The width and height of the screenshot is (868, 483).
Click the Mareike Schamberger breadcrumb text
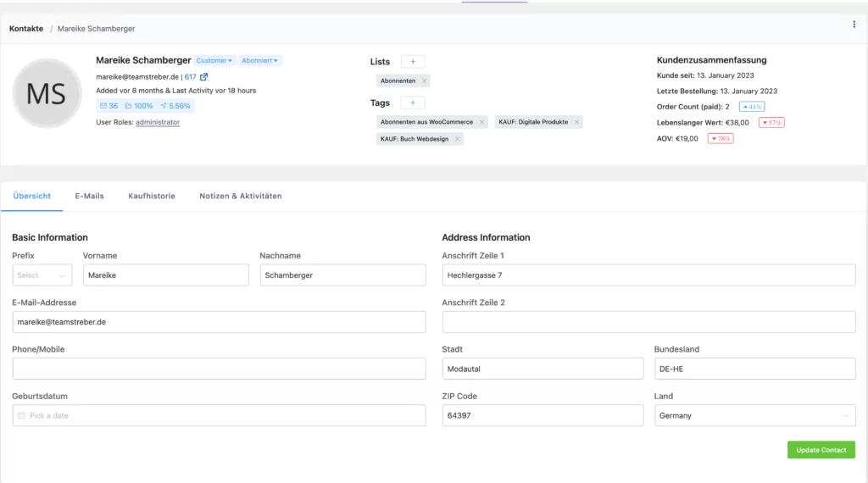coord(97,29)
